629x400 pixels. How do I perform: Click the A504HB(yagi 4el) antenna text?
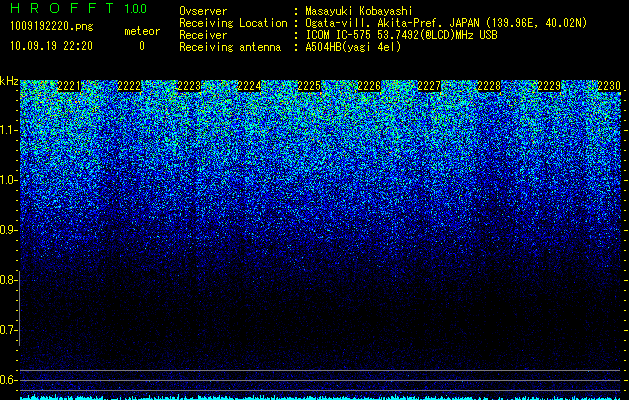point(353,47)
